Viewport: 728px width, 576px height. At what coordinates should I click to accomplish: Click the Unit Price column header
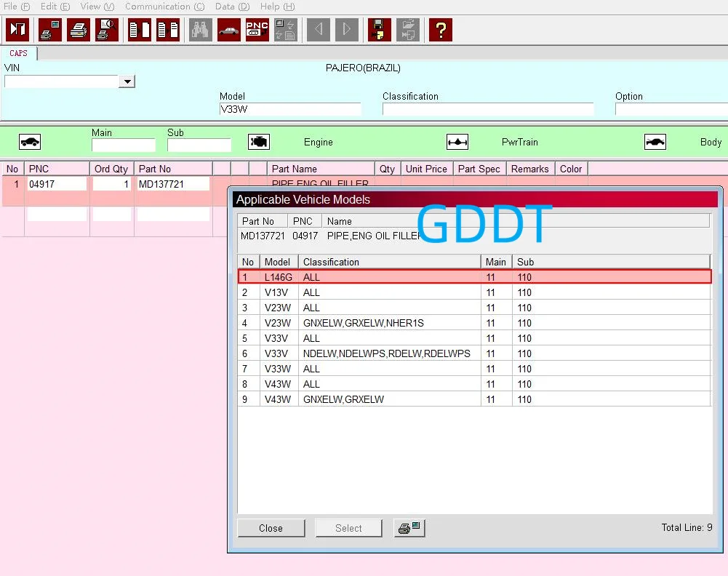(427, 169)
